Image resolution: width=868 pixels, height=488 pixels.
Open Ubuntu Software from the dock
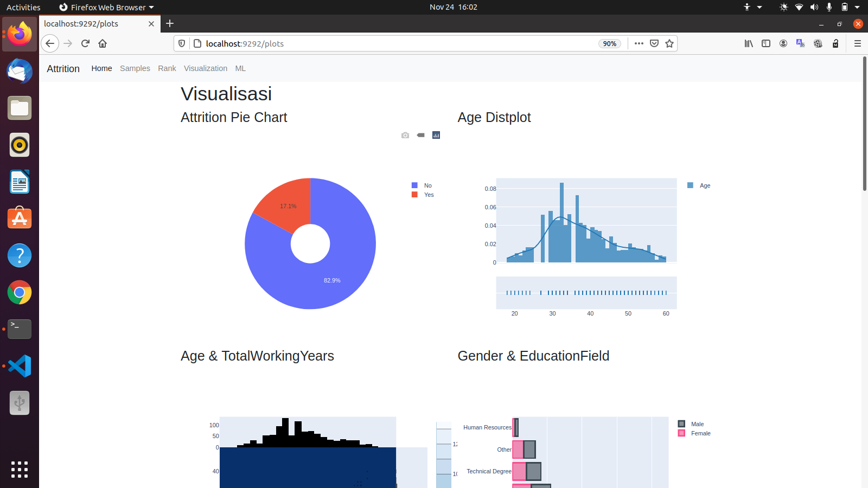(20, 219)
